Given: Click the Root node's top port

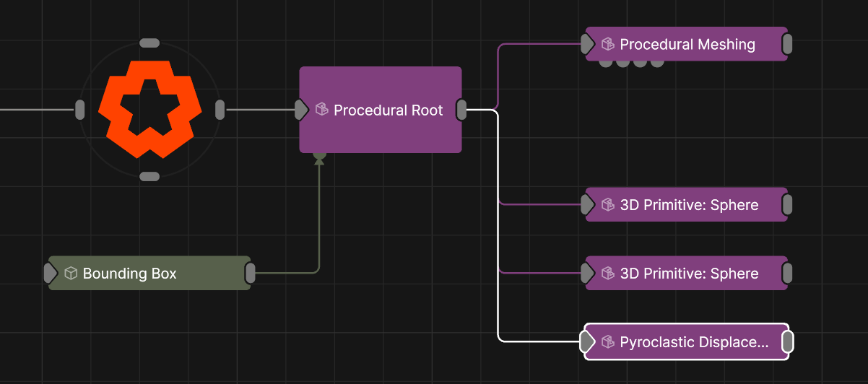Looking at the screenshot, I should tap(149, 43).
